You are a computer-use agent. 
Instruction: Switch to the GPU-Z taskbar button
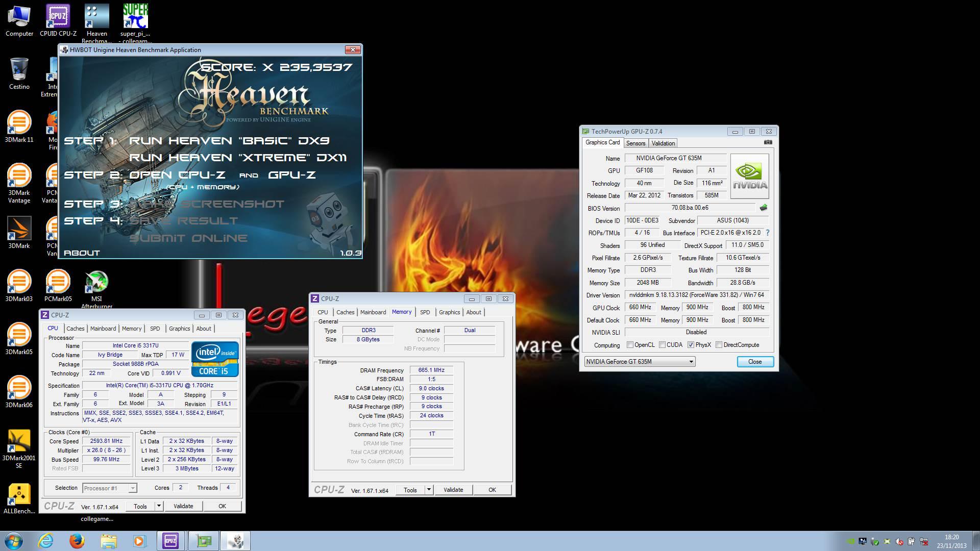(x=204, y=541)
